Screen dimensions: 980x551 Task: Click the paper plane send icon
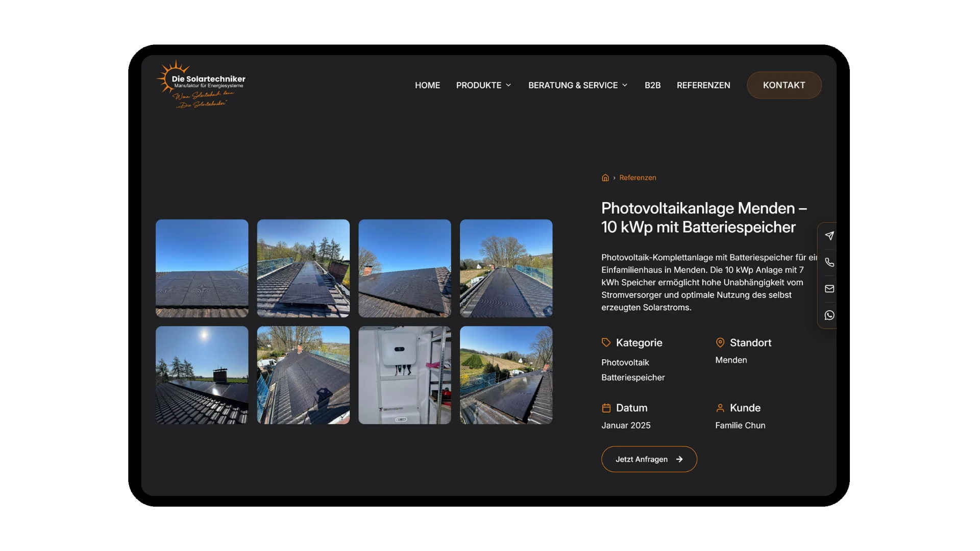829,236
